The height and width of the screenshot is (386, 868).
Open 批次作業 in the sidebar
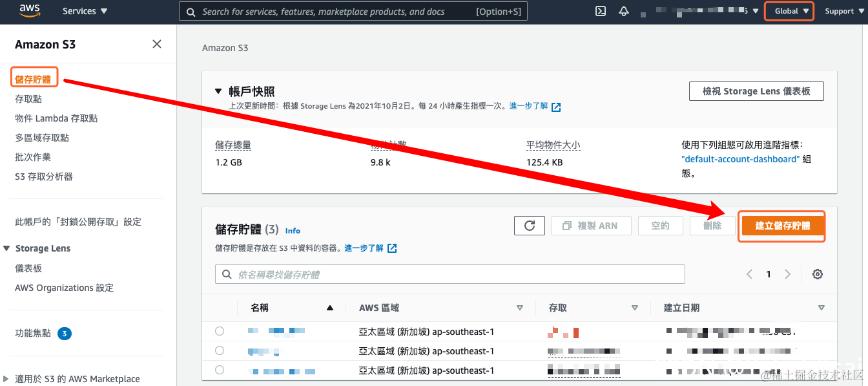(x=33, y=157)
